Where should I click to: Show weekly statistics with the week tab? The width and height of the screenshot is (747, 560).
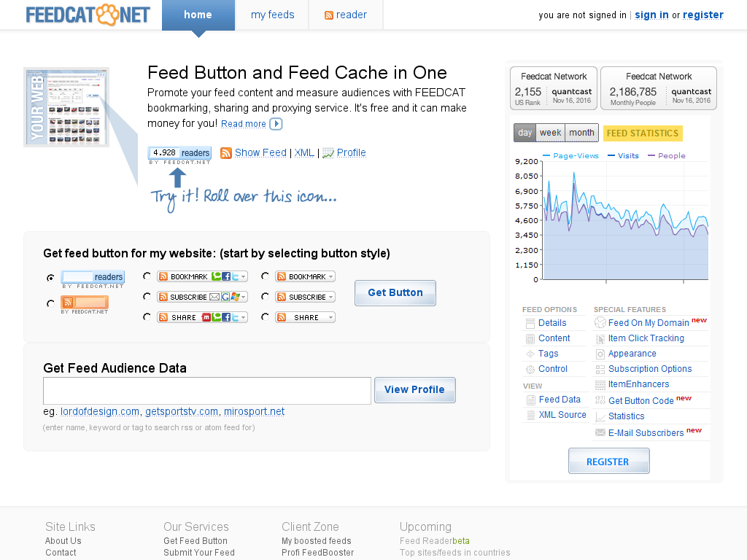(550, 133)
